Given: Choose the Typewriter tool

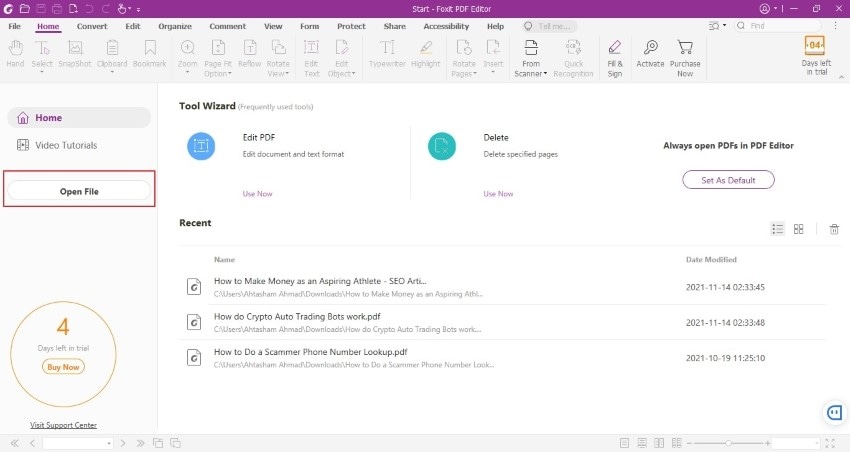Looking at the screenshot, I should tap(387, 54).
